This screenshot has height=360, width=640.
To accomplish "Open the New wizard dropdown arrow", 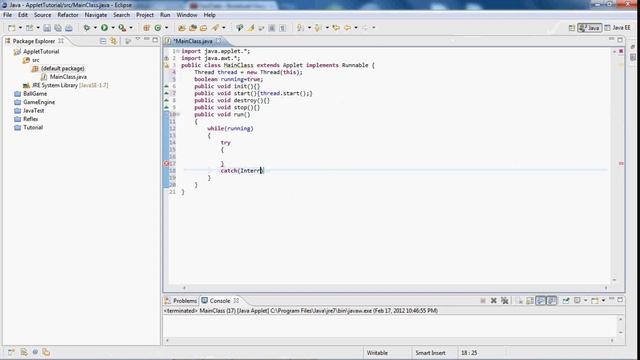I will point(20,28).
